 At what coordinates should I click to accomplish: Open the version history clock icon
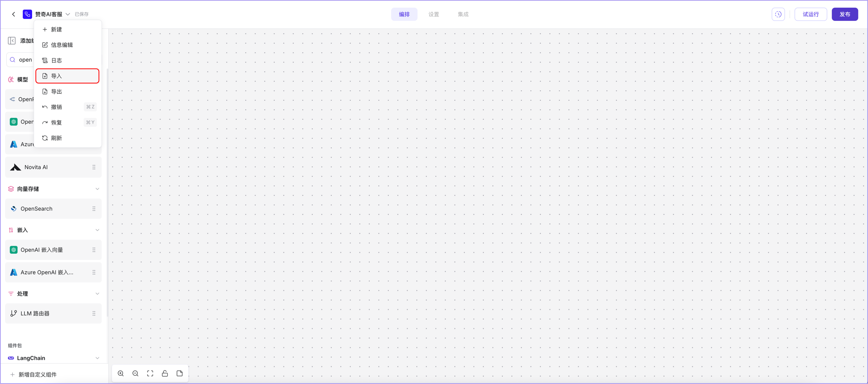pyautogui.click(x=778, y=14)
